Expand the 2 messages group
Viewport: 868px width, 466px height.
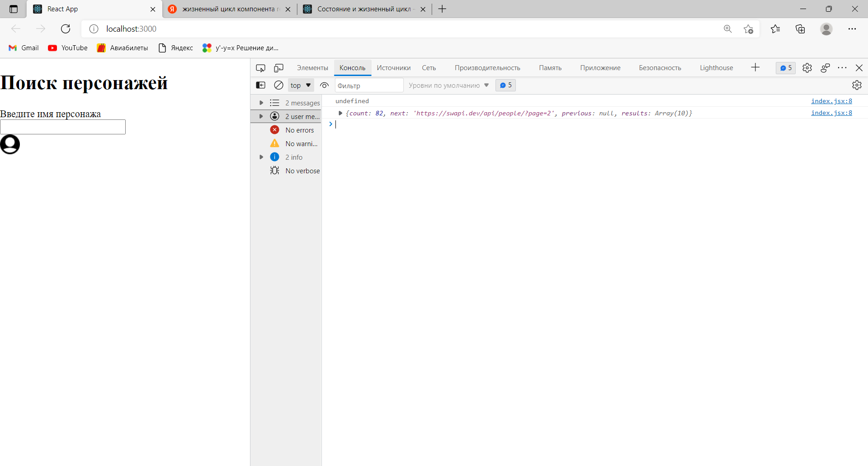pos(261,103)
